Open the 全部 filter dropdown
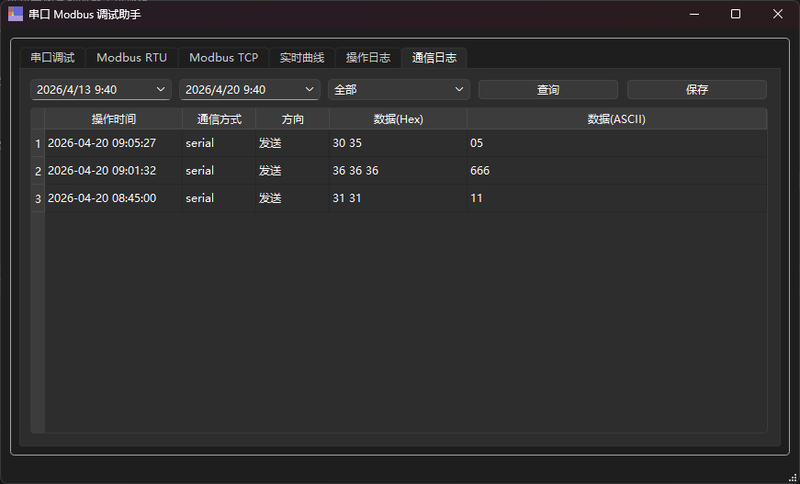 [x=398, y=90]
